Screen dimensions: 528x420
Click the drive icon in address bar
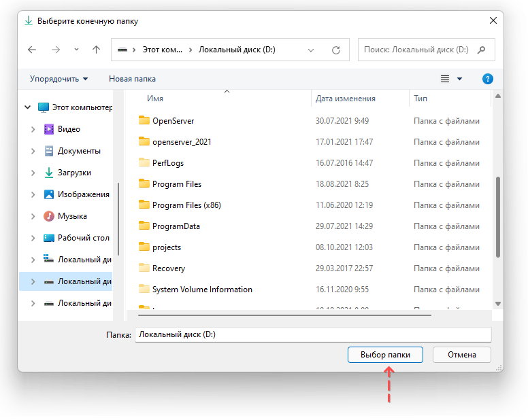(122, 50)
